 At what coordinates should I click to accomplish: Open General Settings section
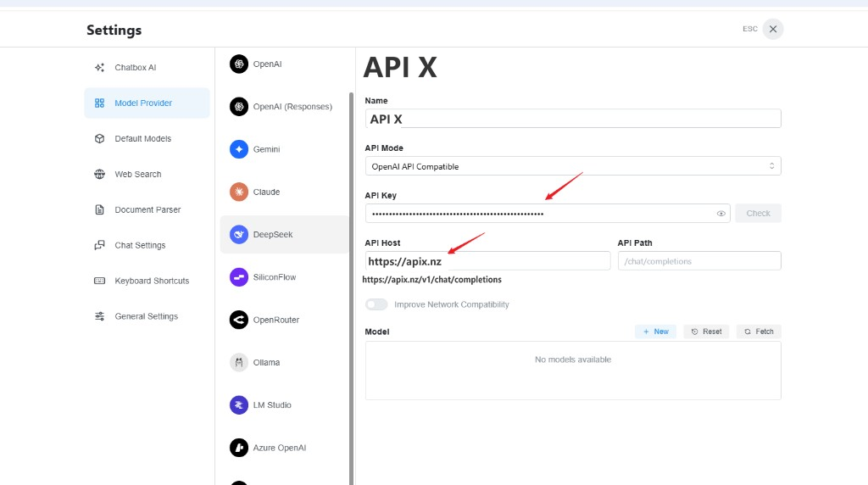click(x=147, y=316)
